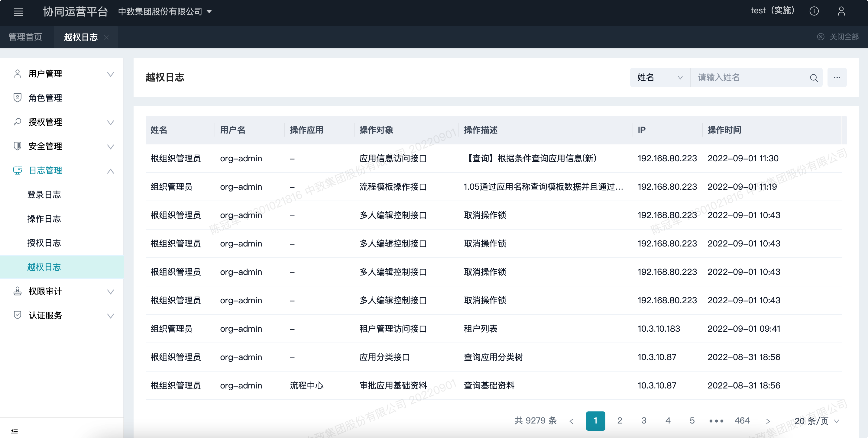
Task: Select 操作日志 submenu item
Action: 44,219
